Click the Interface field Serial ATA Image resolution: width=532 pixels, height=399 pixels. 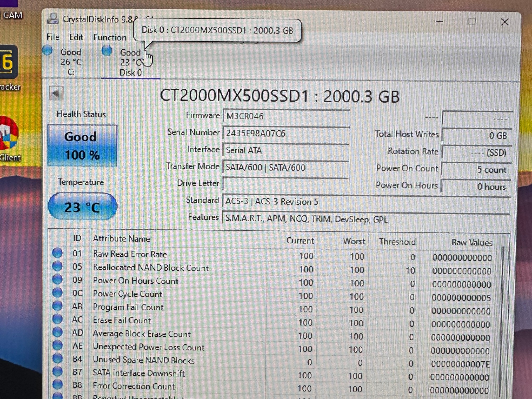click(x=286, y=150)
